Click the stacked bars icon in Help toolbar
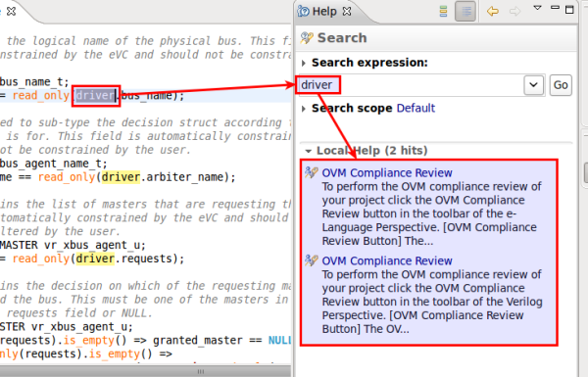 [443, 11]
